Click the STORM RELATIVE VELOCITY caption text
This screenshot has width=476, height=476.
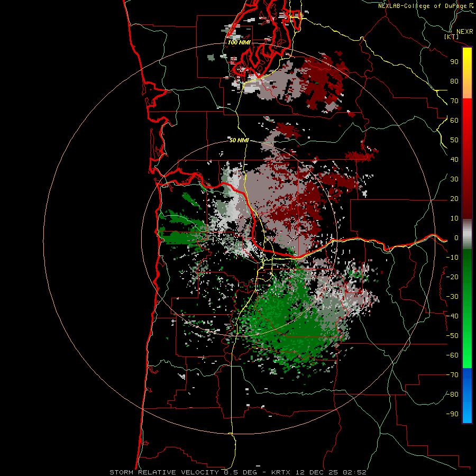coord(164,472)
